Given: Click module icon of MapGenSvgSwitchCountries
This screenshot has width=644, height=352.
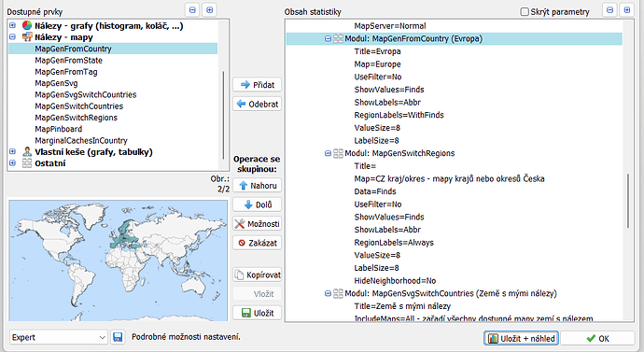Looking at the screenshot, I should [338, 293].
